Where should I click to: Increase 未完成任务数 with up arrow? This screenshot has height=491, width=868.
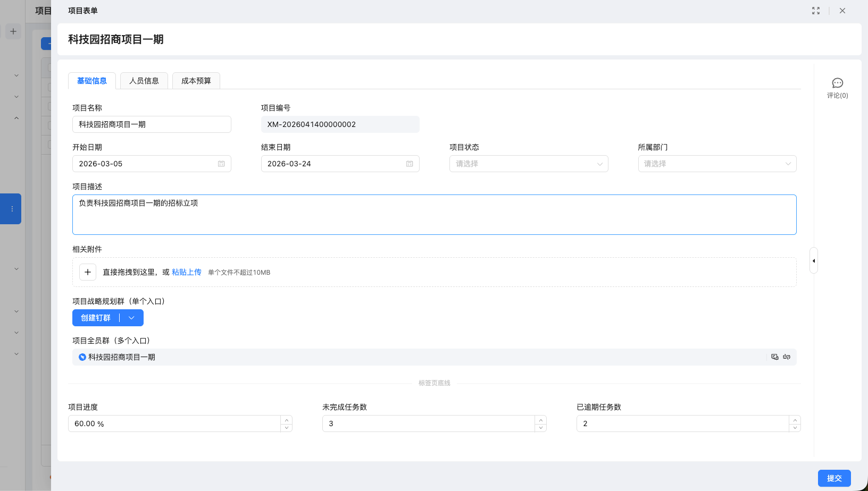[x=541, y=420]
